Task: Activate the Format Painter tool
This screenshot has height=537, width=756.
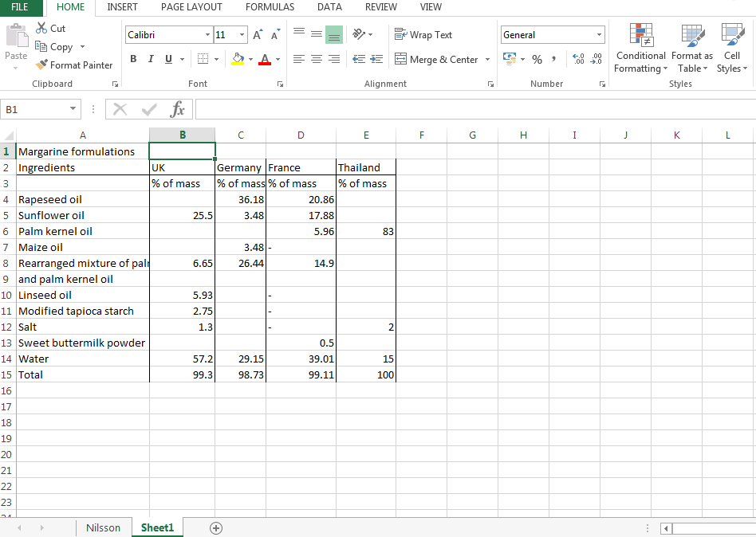Action: coord(74,65)
